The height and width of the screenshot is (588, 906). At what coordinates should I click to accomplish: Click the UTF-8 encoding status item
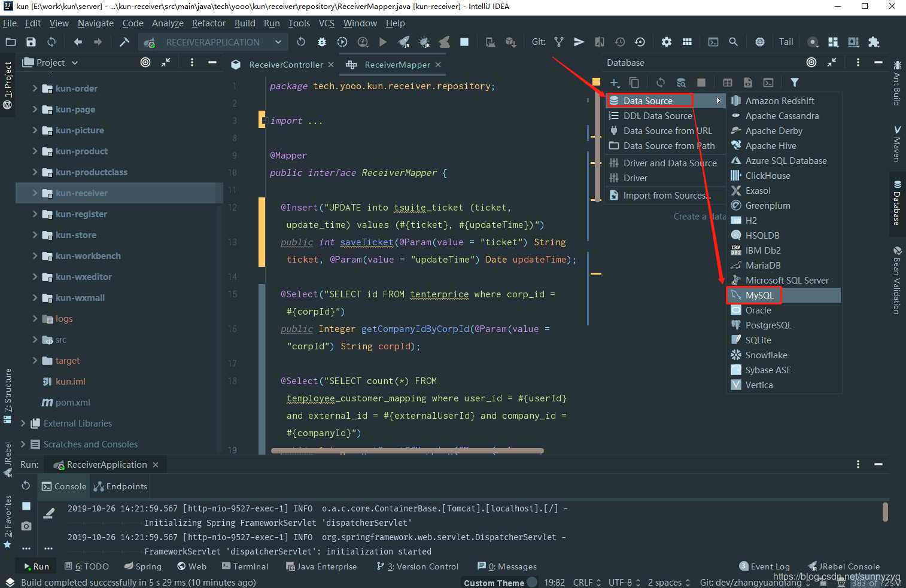coord(624,582)
